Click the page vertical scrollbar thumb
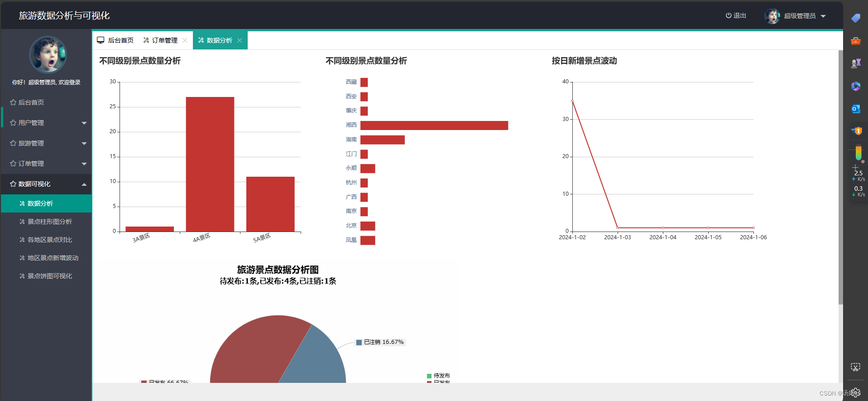868x401 pixels. [840, 177]
